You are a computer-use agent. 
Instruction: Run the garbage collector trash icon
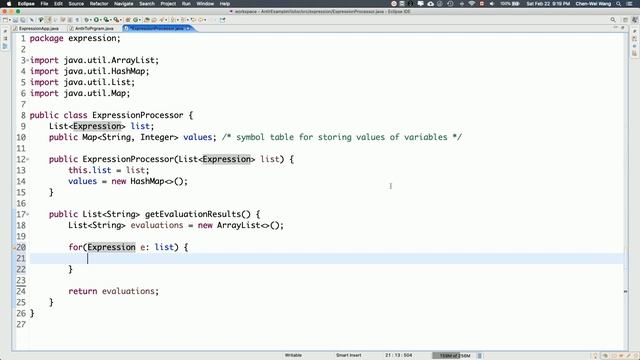click(x=480, y=356)
